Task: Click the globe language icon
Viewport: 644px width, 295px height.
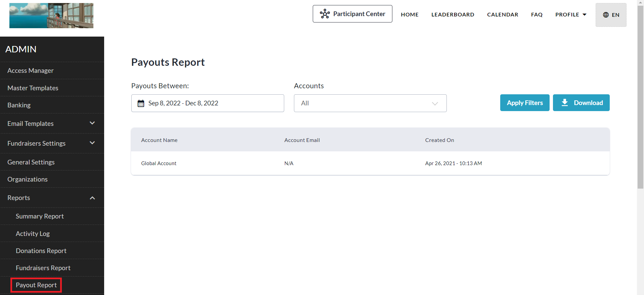Action: tap(606, 15)
